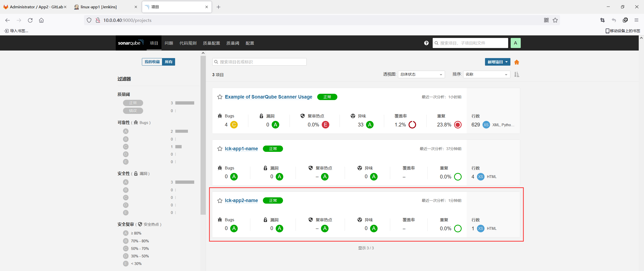Image resolution: width=644 pixels, height=271 pixels.
Task: Open 移动设备上的书签 folder
Action: 623,31
